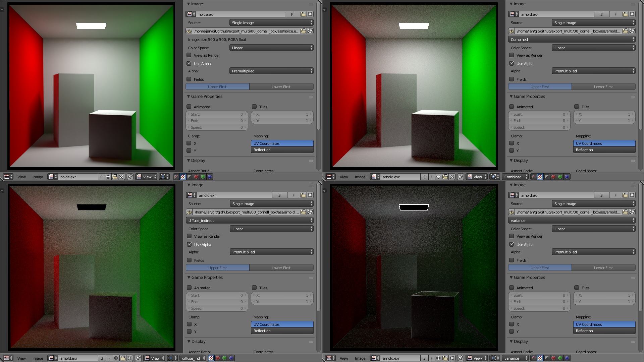This screenshot has width=644, height=362.
Task: Reload arnold.exr image in top-right panel
Action: click(x=632, y=31)
